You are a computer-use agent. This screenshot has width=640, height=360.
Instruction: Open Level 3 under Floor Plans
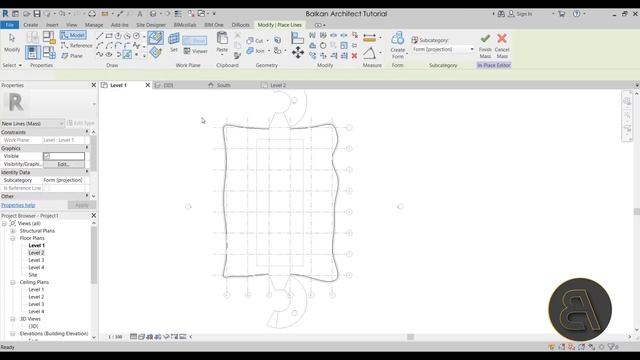pos(36,260)
